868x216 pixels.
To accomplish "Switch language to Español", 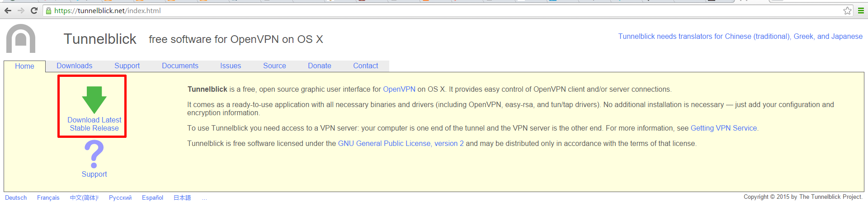I will click(x=152, y=197).
